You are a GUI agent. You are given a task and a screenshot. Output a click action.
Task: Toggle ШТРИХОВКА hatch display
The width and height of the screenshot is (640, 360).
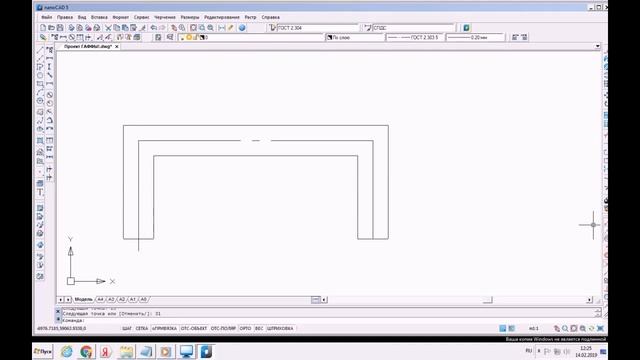pos(280,328)
